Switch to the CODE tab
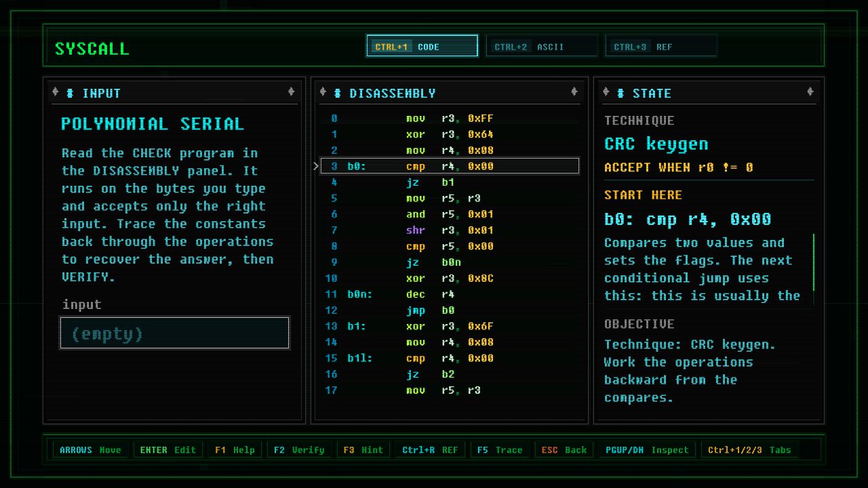The width and height of the screenshot is (868, 488). (422, 46)
